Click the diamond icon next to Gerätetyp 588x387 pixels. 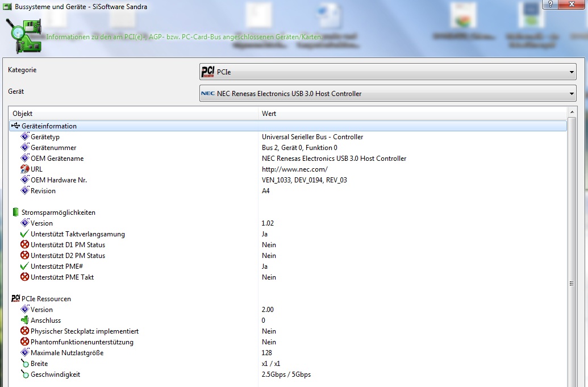point(25,136)
